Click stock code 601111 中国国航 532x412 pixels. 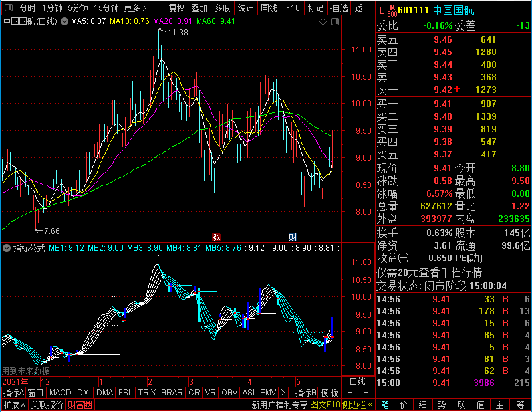click(436, 11)
